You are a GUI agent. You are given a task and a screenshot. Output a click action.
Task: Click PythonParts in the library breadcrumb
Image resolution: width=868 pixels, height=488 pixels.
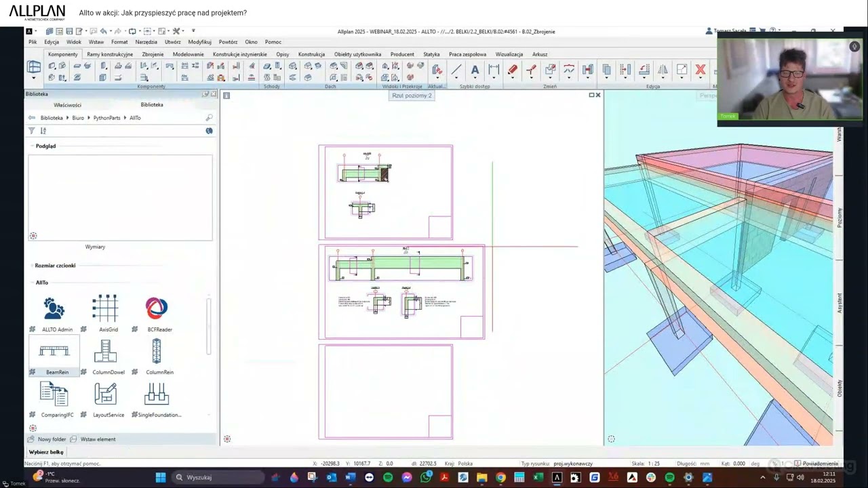coord(106,118)
